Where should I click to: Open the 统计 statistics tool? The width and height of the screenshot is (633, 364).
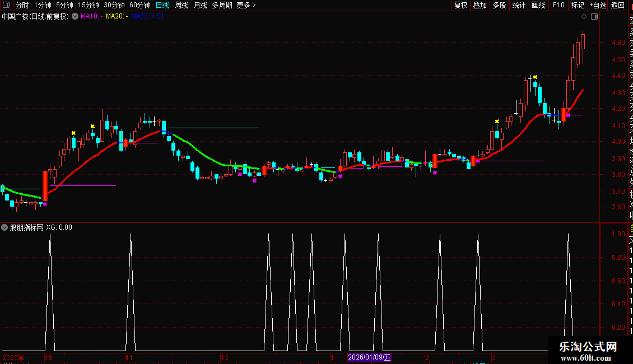pyautogui.click(x=519, y=5)
